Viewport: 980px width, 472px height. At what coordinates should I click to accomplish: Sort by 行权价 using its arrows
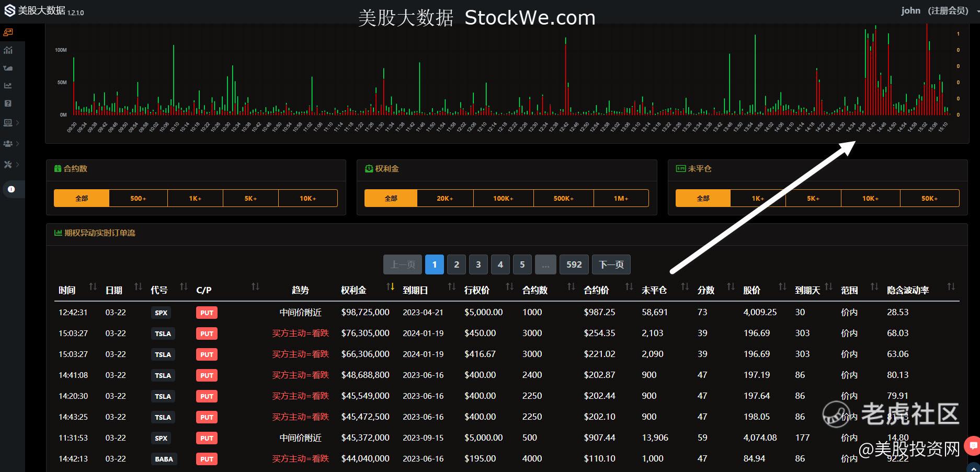(510, 286)
